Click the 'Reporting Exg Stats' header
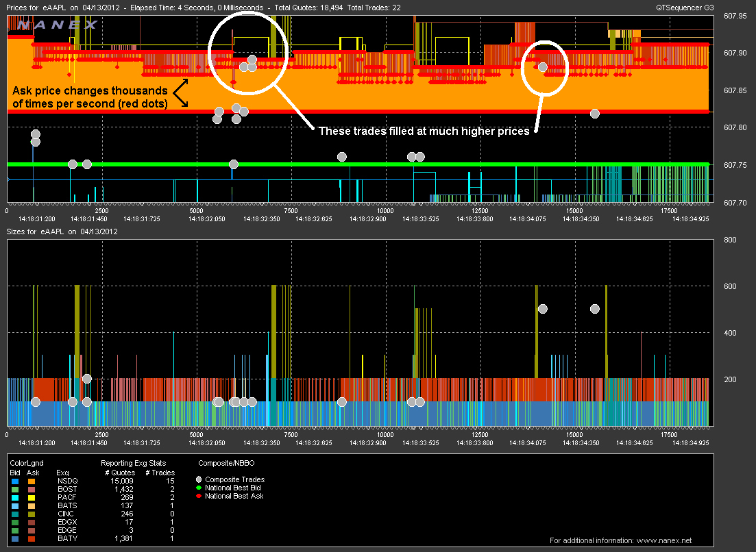This screenshot has width=756, height=552. point(133,463)
